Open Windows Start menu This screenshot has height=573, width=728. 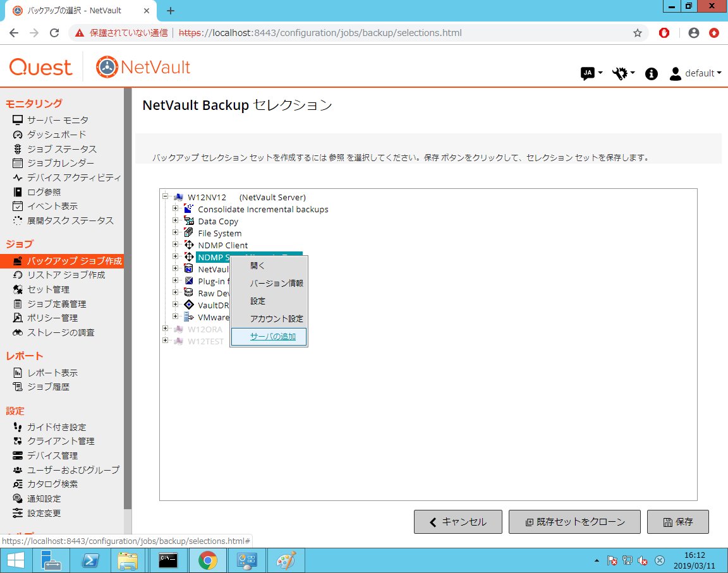coord(16,560)
